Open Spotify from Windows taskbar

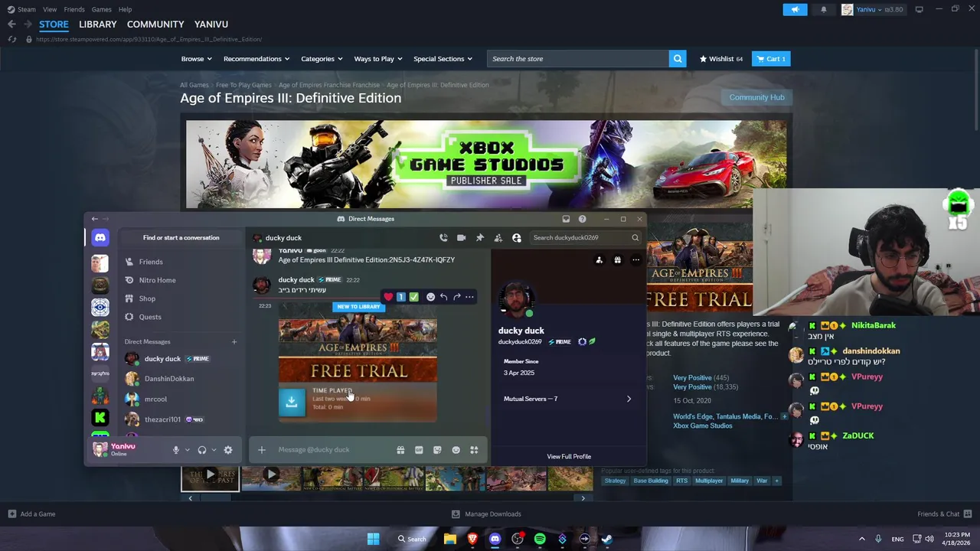click(540, 539)
